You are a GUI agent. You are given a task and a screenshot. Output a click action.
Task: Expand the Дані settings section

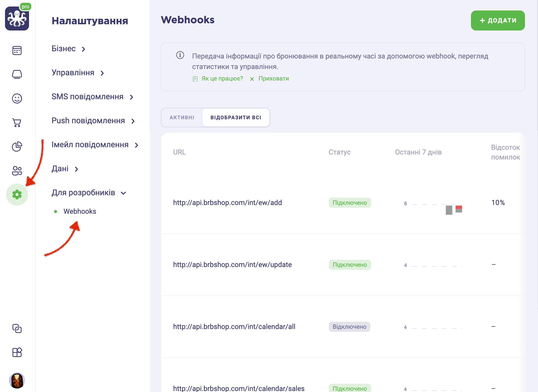[x=65, y=168]
